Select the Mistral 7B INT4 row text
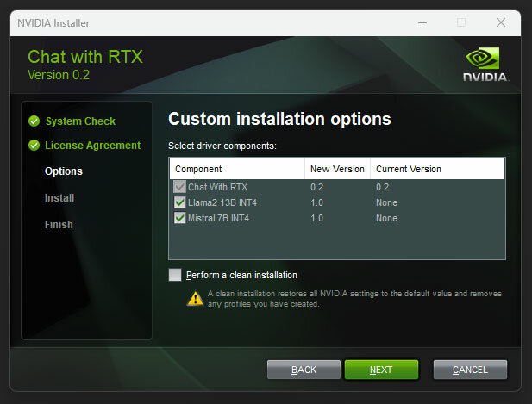532x404 pixels. (x=218, y=218)
